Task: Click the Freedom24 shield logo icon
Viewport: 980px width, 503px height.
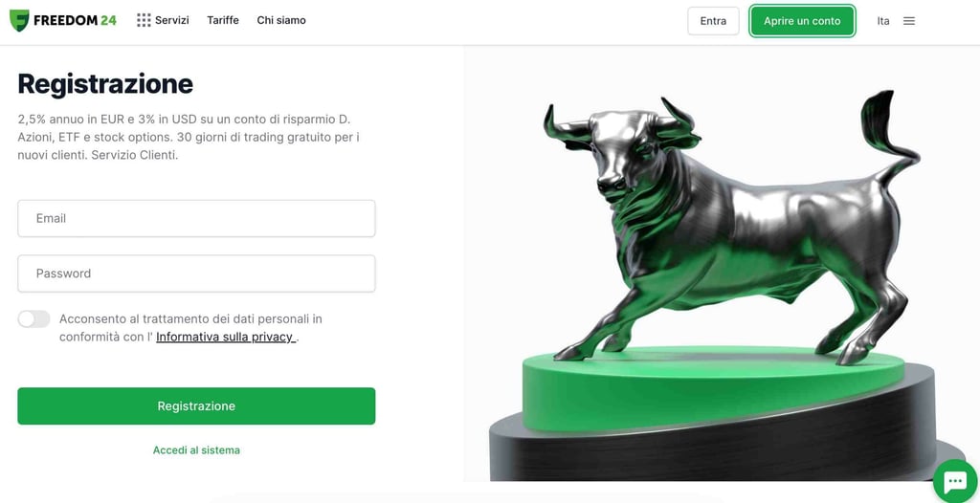Action: 19,21
